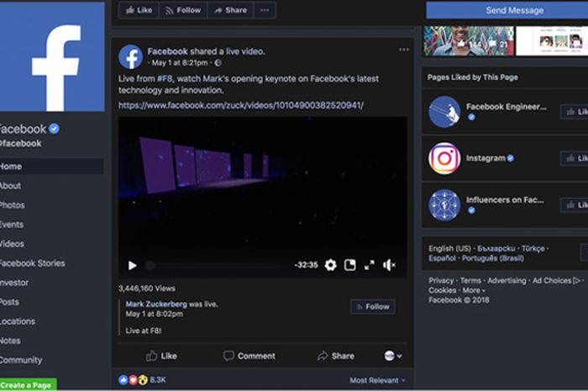The height and width of the screenshot is (391, 588).
Task: Open Posts in the sidebar
Action: [9, 302]
